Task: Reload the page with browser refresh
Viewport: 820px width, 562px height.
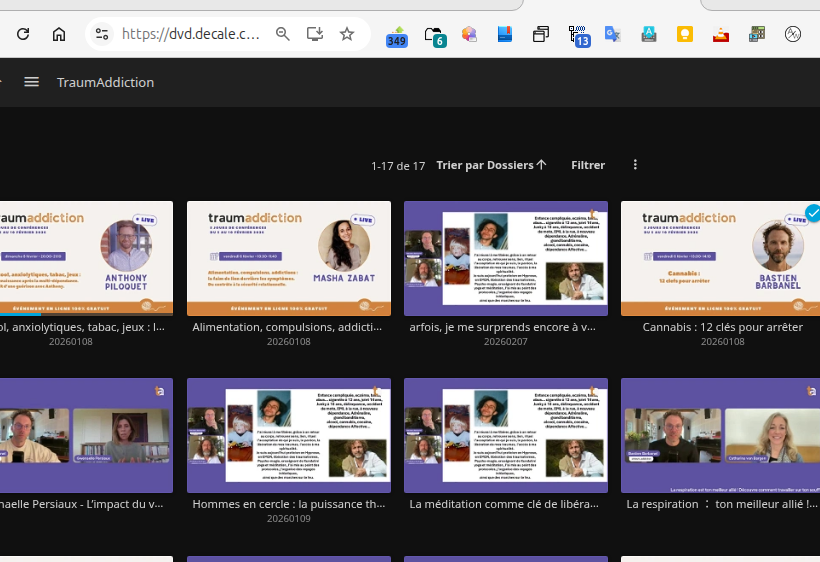Action: click(23, 34)
